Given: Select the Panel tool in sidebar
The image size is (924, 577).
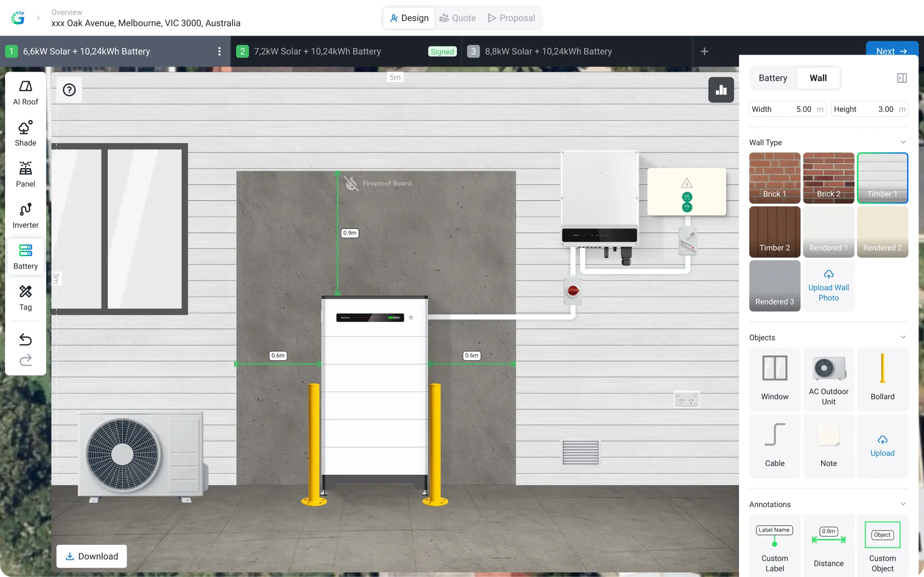Looking at the screenshot, I should point(26,175).
